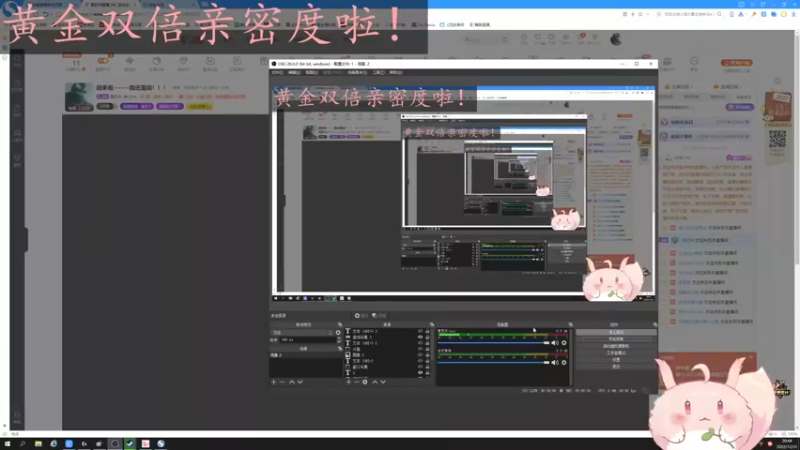
Task: Open the View menu in OBS
Action: point(312,72)
